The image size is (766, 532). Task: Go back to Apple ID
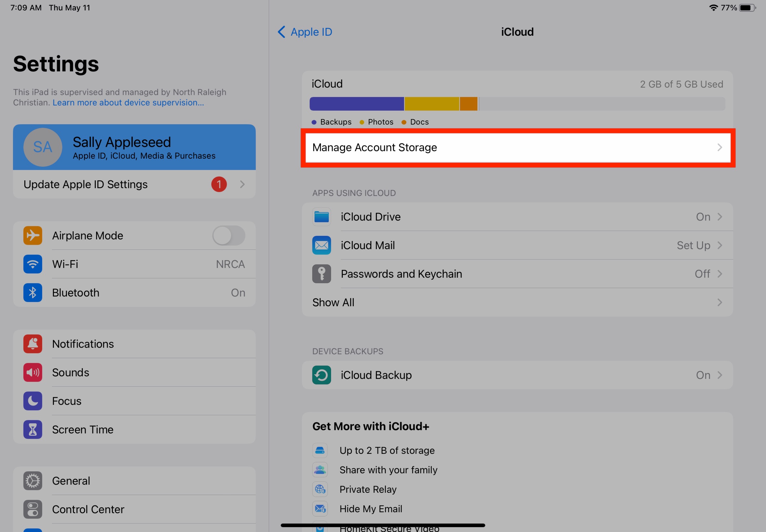click(305, 32)
